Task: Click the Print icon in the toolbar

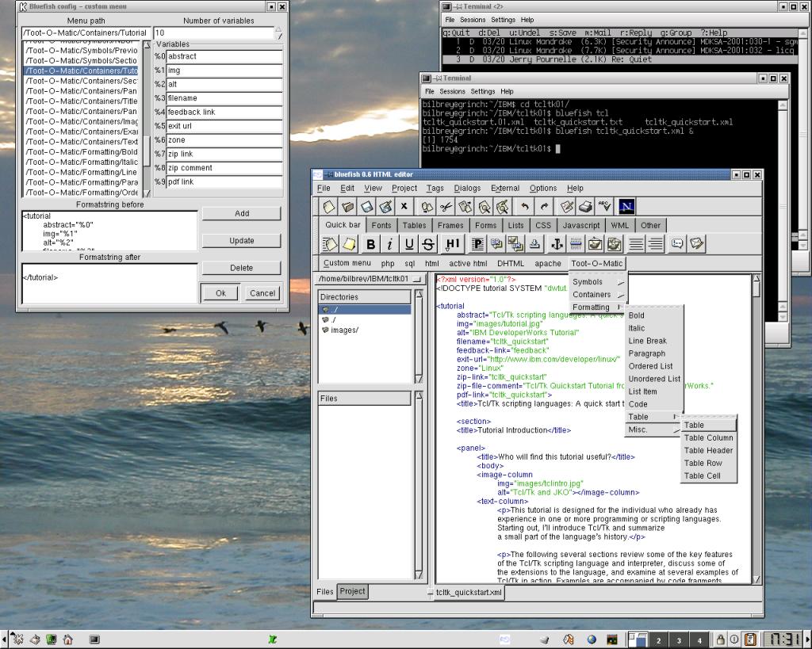Action: tap(585, 207)
